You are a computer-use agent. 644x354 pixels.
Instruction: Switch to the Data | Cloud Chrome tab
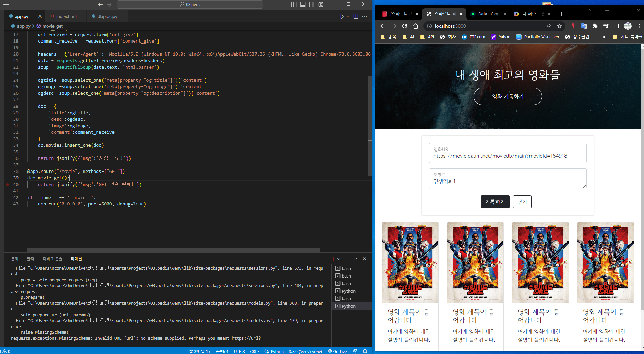tap(488, 14)
